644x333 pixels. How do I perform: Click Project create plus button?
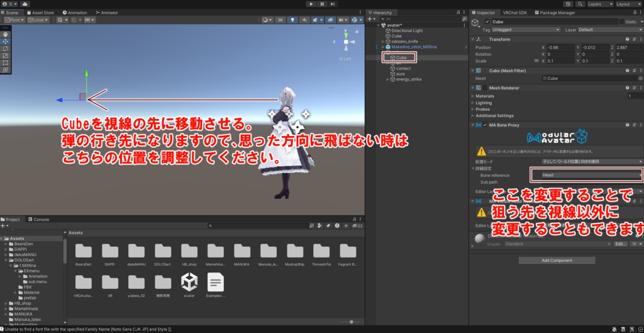[4, 226]
